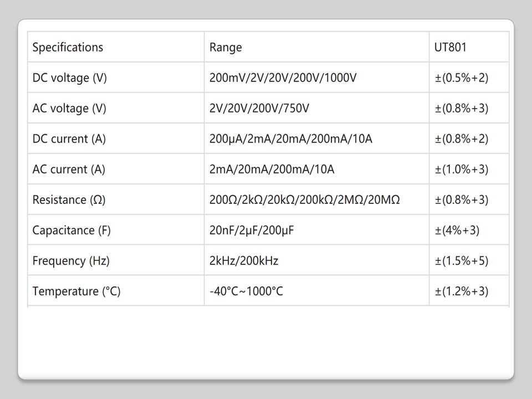Select the ±(1.0%+3) accuracy cell
532x399 pixels.
click(461, 169)
